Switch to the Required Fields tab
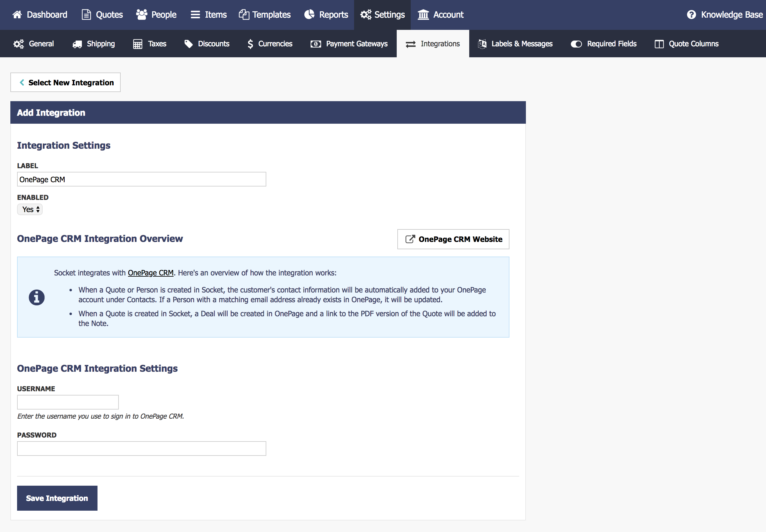766x532 pixels. [604, 44]
